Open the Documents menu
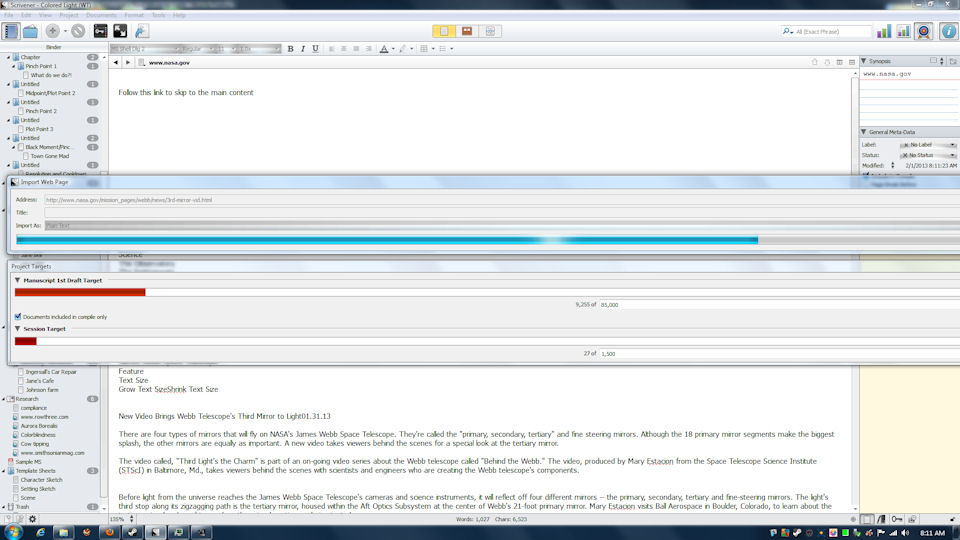The height and width of the screenshot is (540, 960). (x=100, y=15)
